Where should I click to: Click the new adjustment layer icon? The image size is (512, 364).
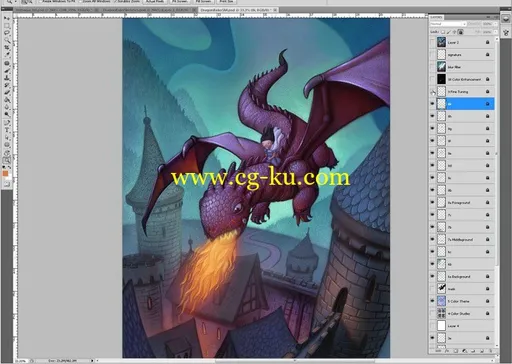pyautogui.click(x=465, y=351)
